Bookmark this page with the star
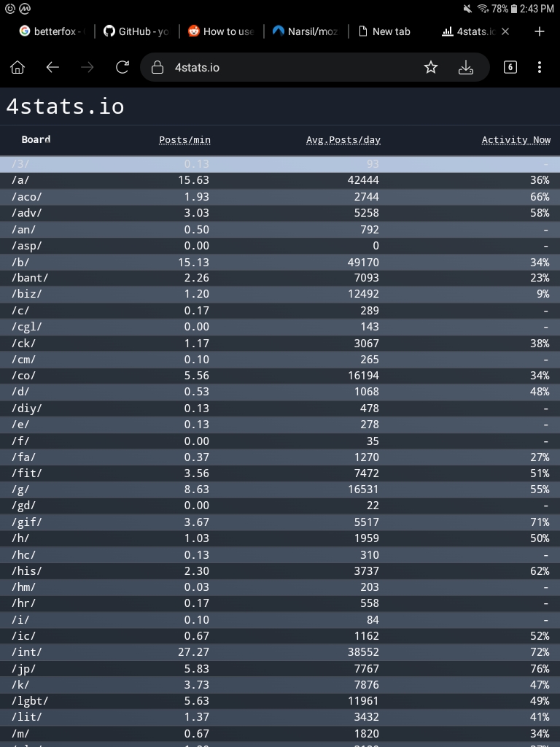560x747 pixels. coord(430,67)
